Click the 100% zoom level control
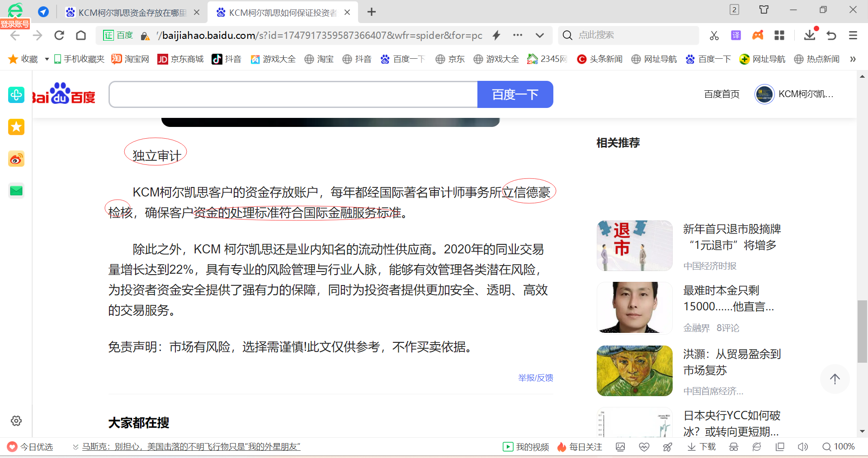This screenshot has width=868, height=458. coord(839,447)
